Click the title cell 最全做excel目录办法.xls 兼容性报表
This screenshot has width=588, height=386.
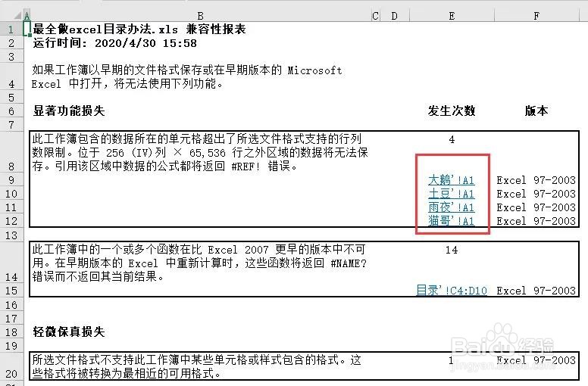pyautogui.click(x=139, y=30)
